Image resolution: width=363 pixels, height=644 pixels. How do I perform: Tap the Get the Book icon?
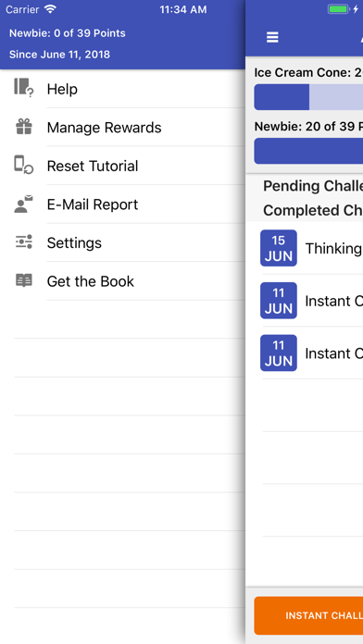(24, 280)
